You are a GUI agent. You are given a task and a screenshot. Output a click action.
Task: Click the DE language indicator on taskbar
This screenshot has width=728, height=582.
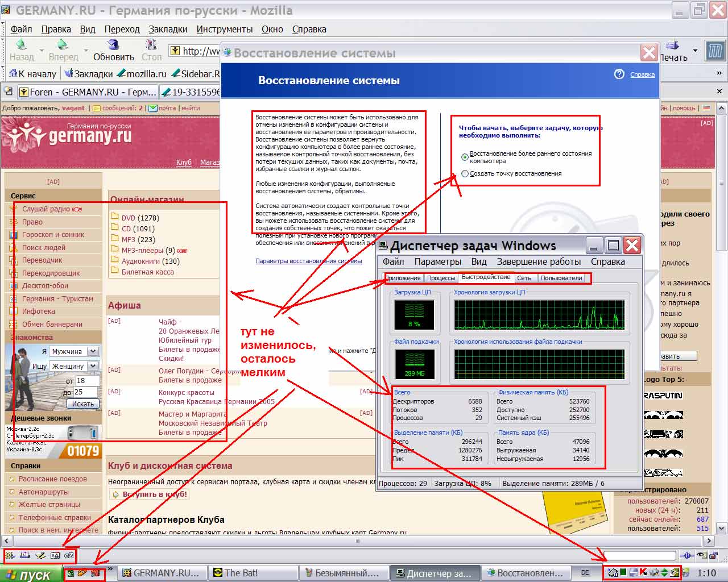tap(585, 573)
